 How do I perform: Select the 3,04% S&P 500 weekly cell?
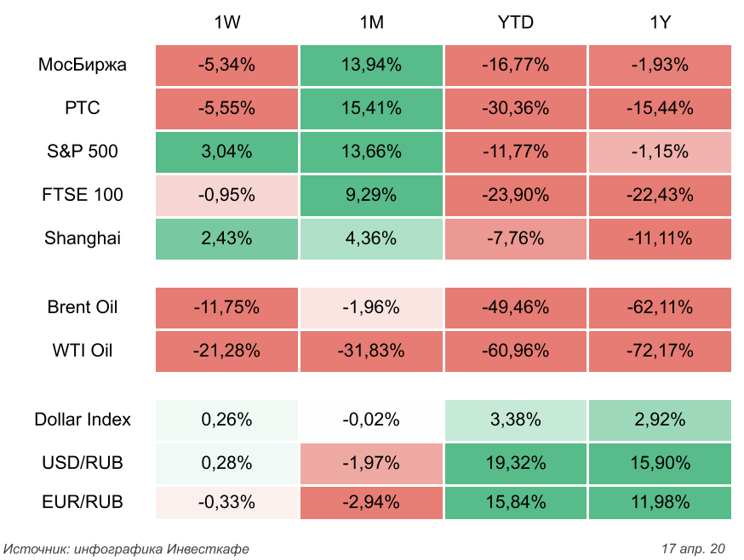226,151
